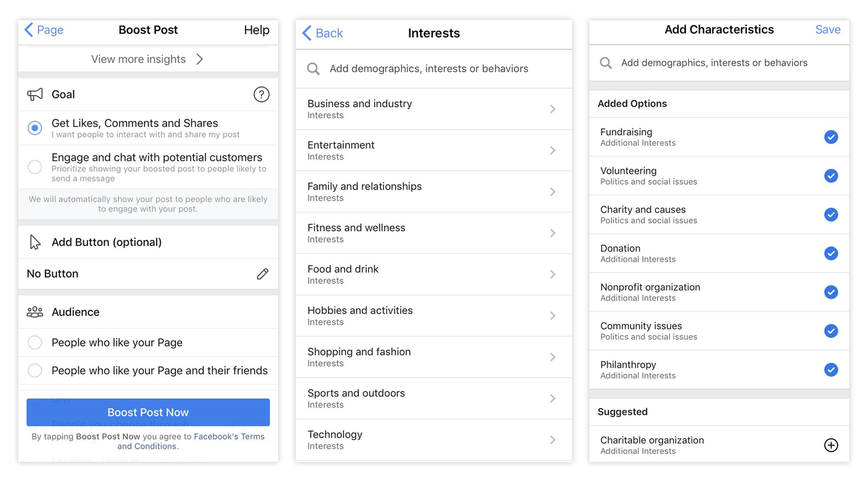This screenshot has height=482, width=868.
Task: Uncheck Donation interest
Action: click(831, 253)
